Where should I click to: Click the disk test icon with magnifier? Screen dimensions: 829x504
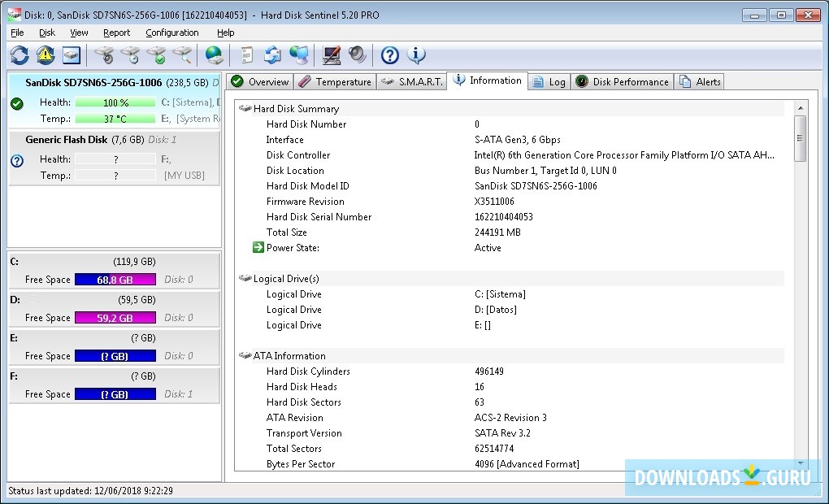point(183,55)
